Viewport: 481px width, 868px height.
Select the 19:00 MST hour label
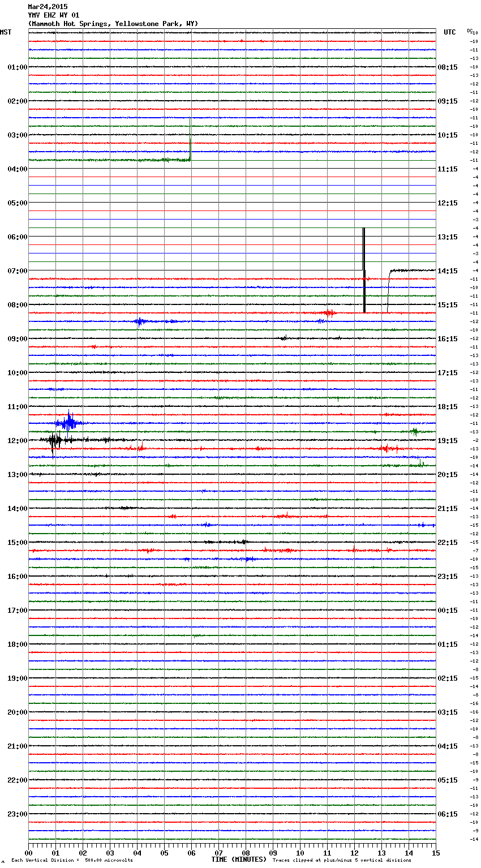point(18,678)
